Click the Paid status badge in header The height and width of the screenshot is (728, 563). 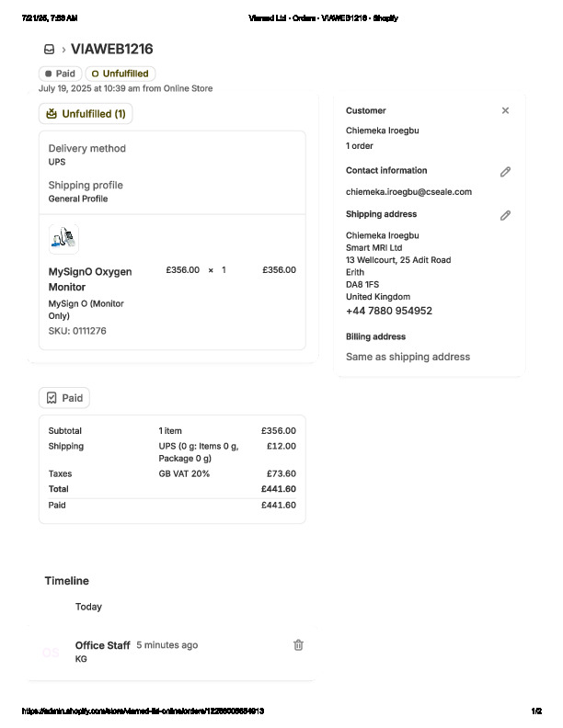coord(60,74)
